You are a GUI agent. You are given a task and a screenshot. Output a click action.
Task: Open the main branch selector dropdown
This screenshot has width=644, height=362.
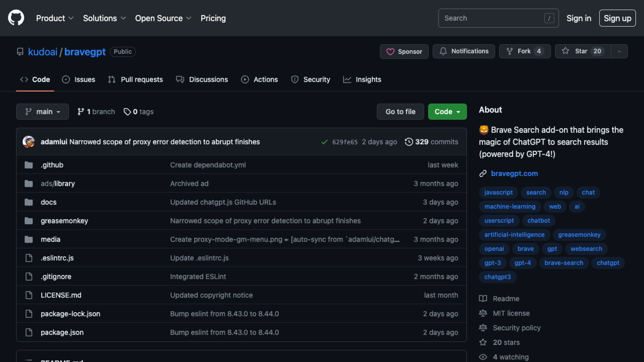[x=42, y=111]
